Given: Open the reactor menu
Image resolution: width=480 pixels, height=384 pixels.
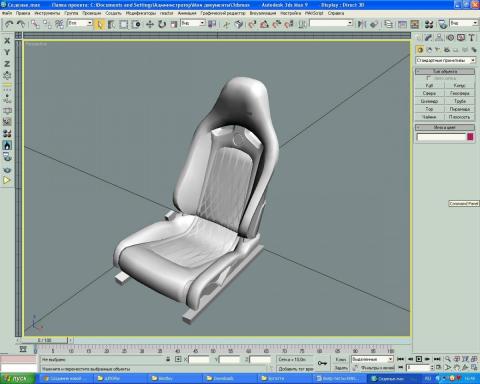Looking at the screenshot, I should pyautogui.click(x=166, y=13).
